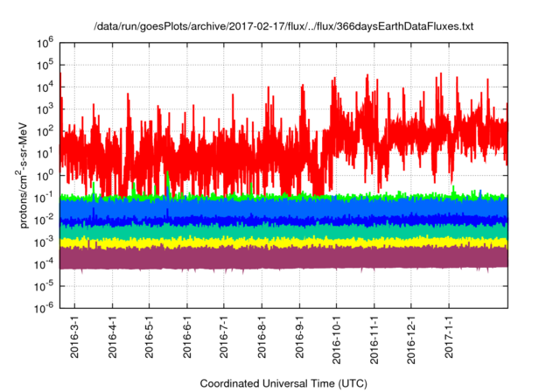Click the 2016-10-1 date tick label
This screenshot has width=560, height=392.
pyautogui.click(x=336, y=339)
